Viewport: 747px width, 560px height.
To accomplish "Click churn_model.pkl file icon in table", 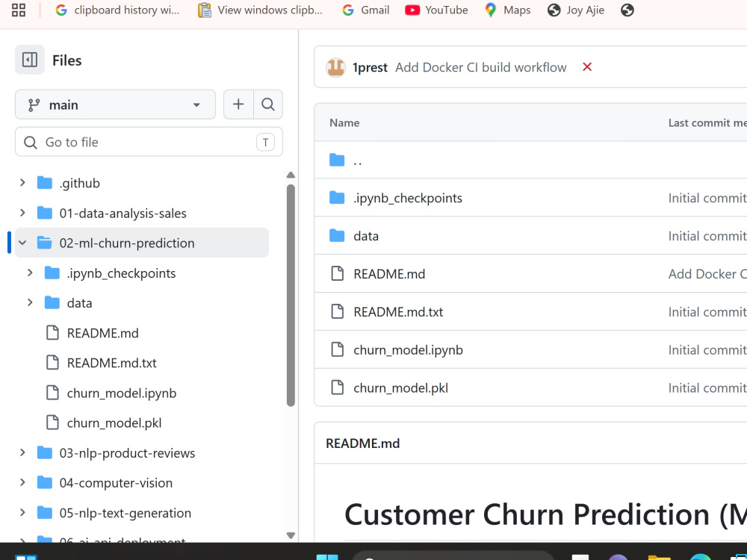I will point(338,388).
